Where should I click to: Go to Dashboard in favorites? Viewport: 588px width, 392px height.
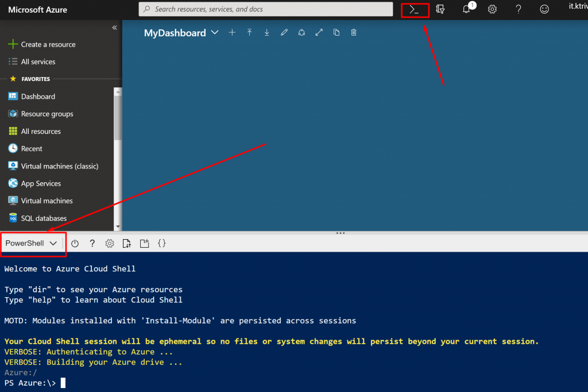[x=32, y=97]
